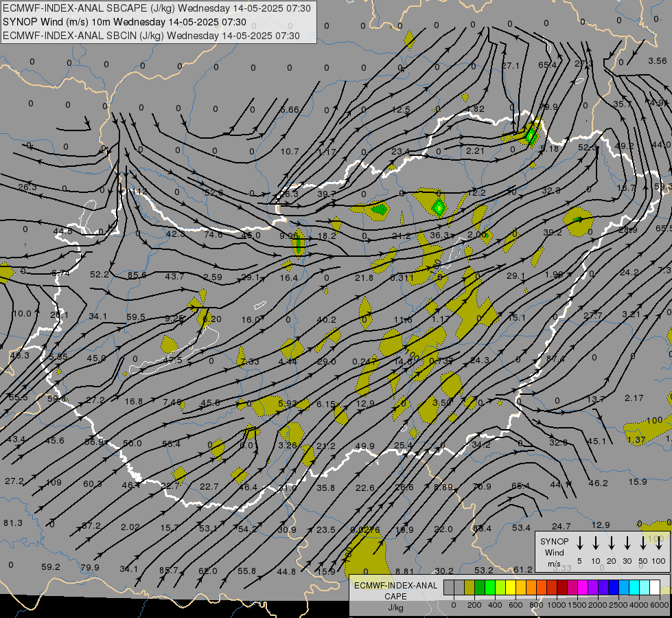Click the 10 m/s wind arrow in legend
Viewport: 672px width, 618px height.
(595, 542)
